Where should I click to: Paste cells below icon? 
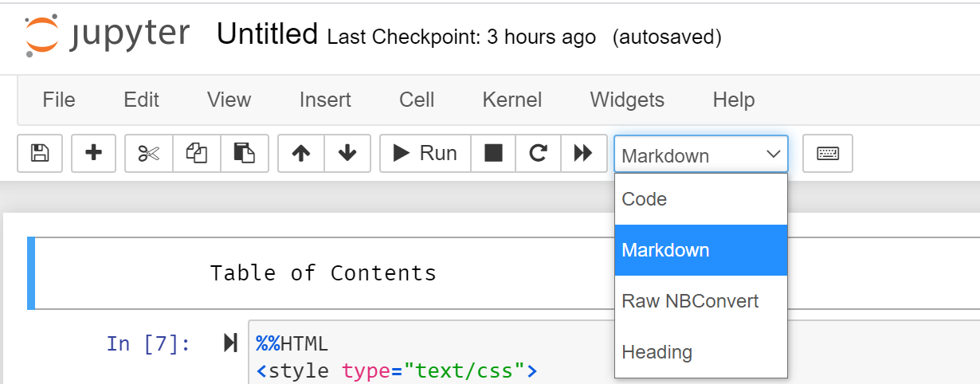pyautogui.click(x=245, y=153)
